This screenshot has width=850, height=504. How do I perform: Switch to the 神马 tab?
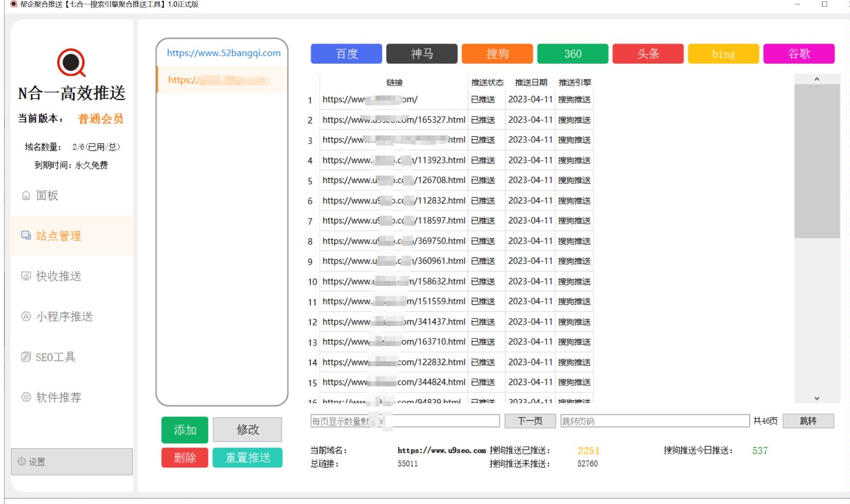(422, 54)
